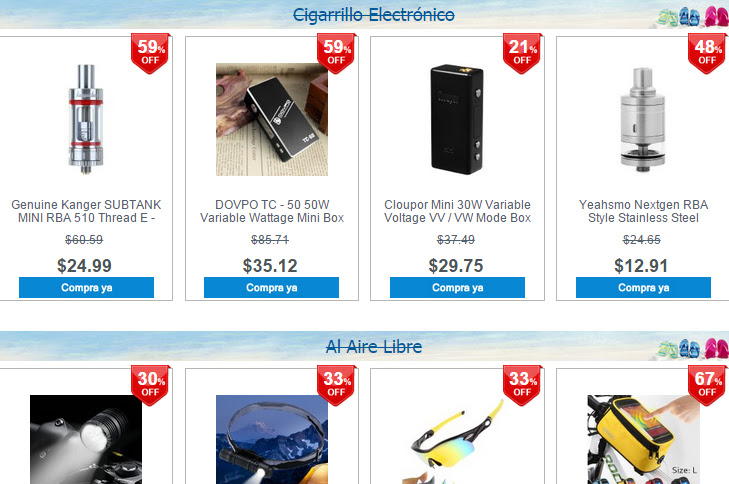729x484 pixels.
Task: Open the Yeahsmo Nextgen RBA title link
Action: 643,211
